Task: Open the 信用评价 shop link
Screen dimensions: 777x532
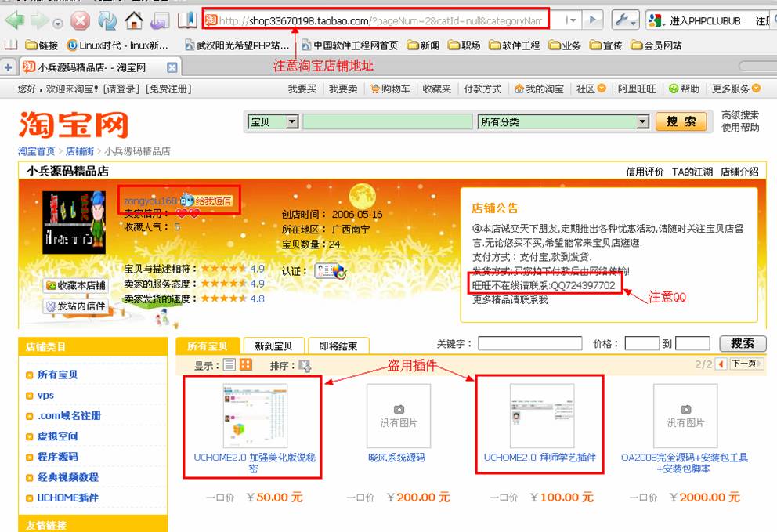Action: coord(644,172)
